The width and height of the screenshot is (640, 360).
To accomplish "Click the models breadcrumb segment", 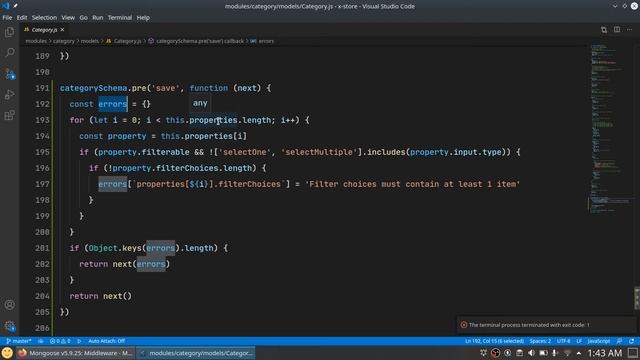I will (x=89, y=41).
